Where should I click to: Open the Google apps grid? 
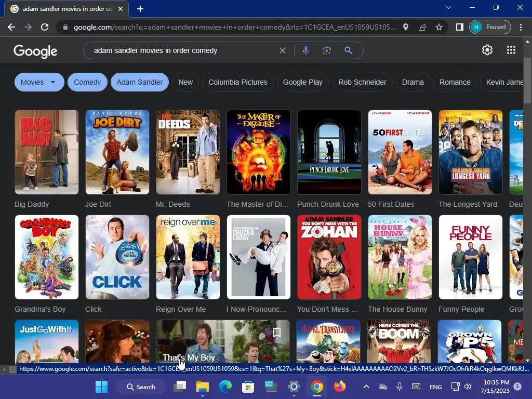(x=511, y=50)
